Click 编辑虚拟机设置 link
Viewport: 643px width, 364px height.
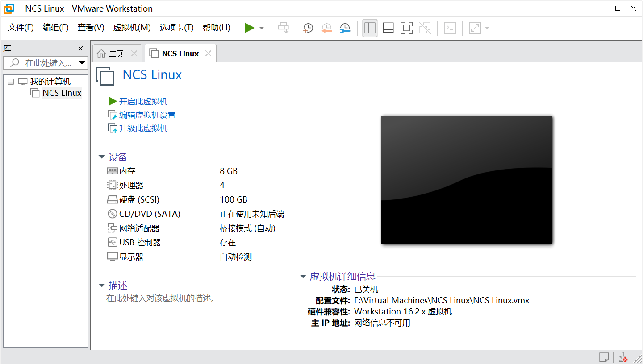147,115
